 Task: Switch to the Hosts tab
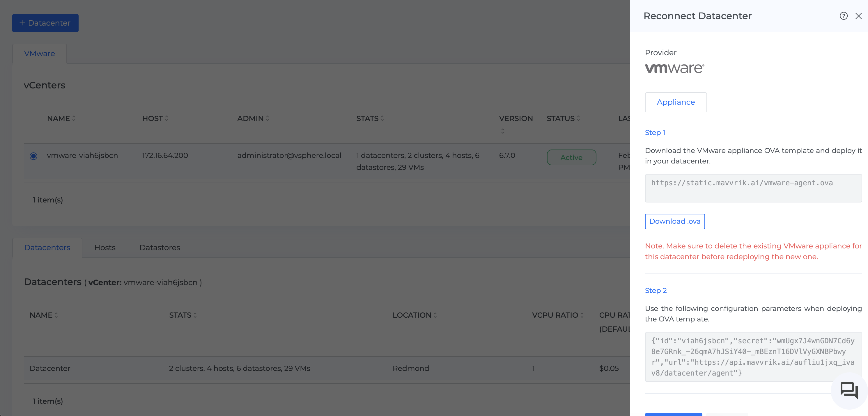point(105,248)
